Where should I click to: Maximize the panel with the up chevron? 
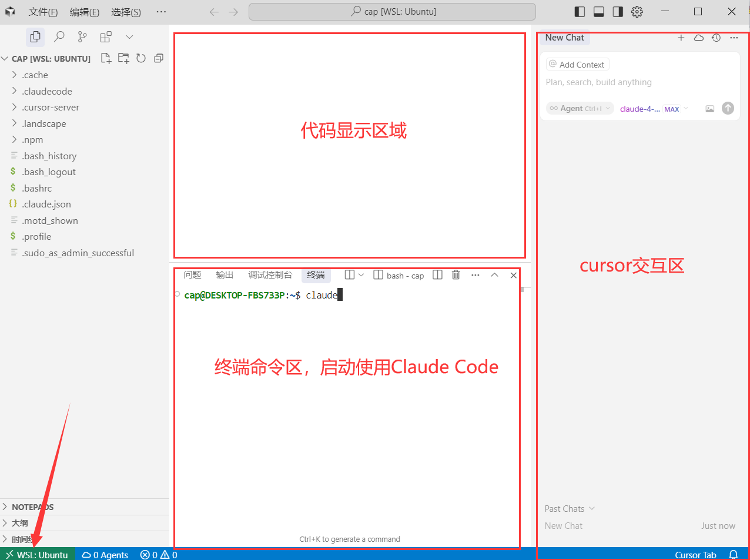pos(494,275)
